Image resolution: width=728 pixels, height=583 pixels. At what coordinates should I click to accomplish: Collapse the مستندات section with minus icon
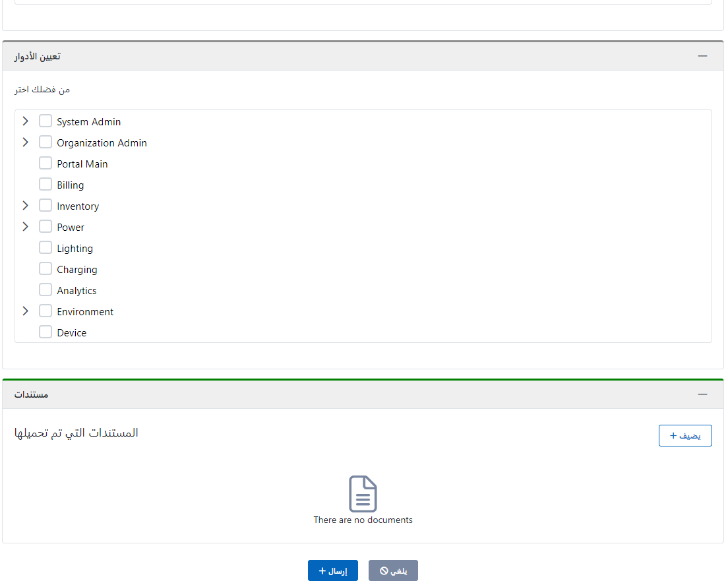[702, 394]
